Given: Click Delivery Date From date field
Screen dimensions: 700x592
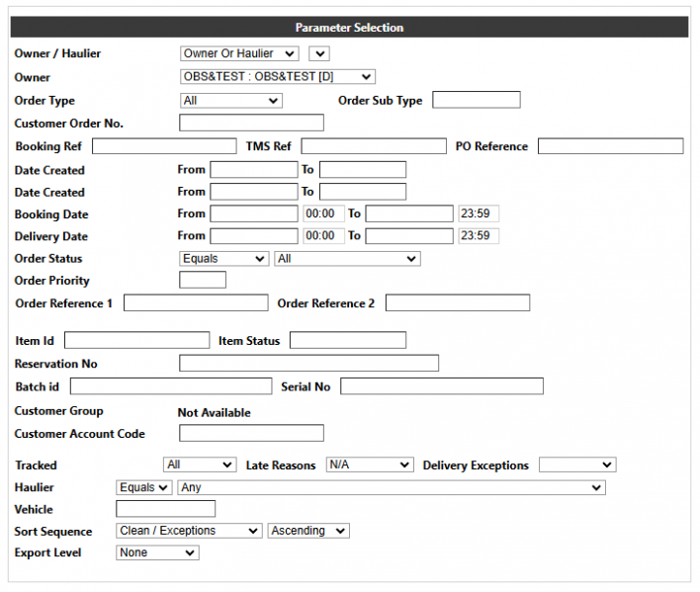Looking at the screenshot, I should pyautogui.click(x=253, y=235).
